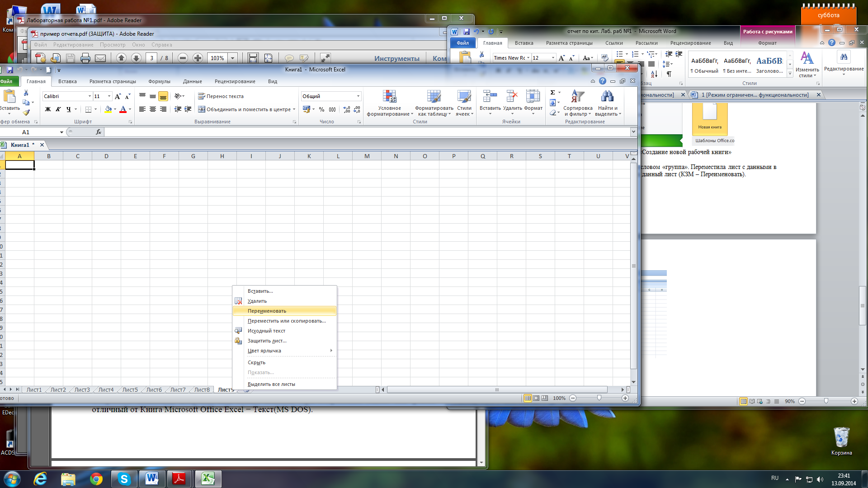Toggle Underline (Ч) in Excel font group
Viewport: 868px width, 488px height.
click(69, 109)
